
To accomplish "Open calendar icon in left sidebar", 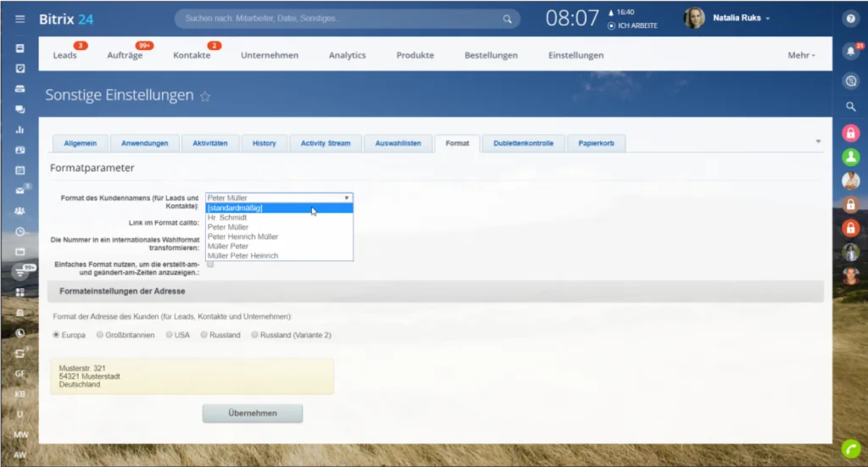I will tap(20, 170).
